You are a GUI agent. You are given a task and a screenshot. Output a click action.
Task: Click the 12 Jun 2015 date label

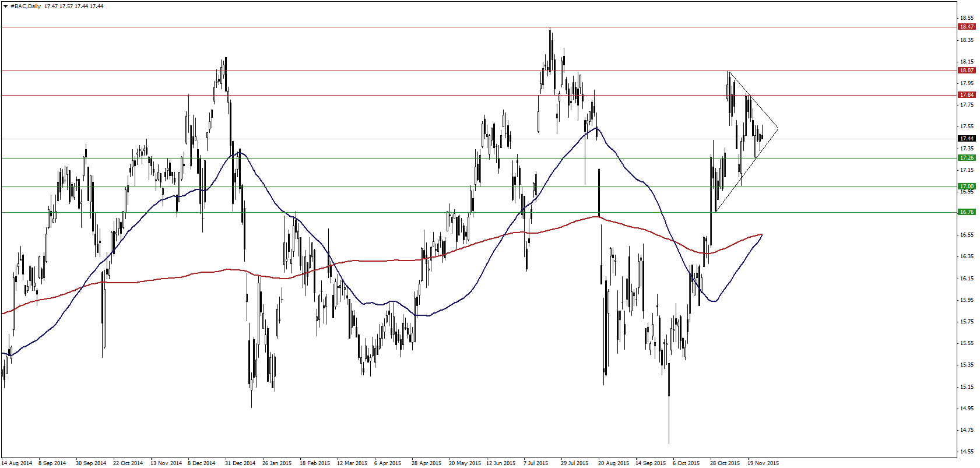click(x=501, y=463)
